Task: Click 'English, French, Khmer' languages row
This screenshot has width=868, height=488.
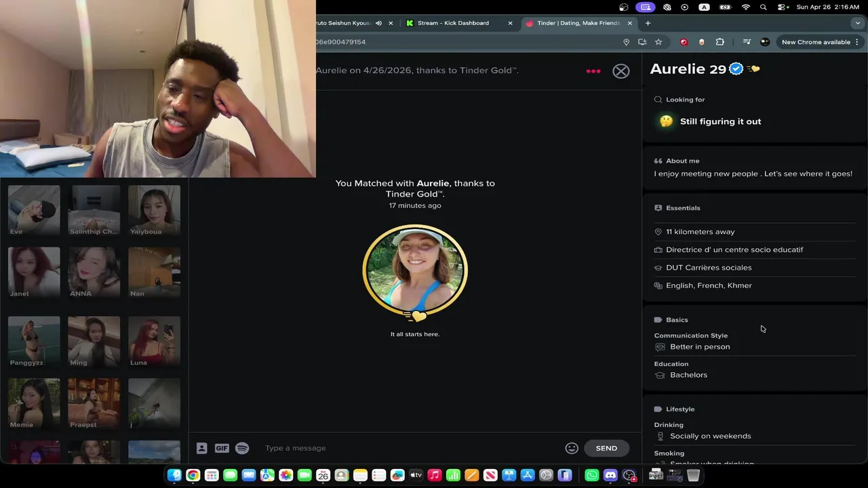Action: (754, 285)
